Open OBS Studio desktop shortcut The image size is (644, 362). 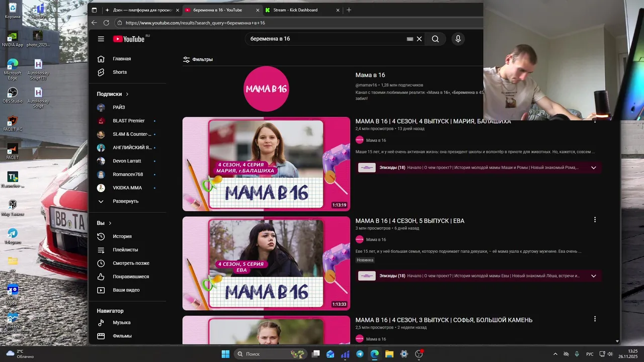[13, 95]
